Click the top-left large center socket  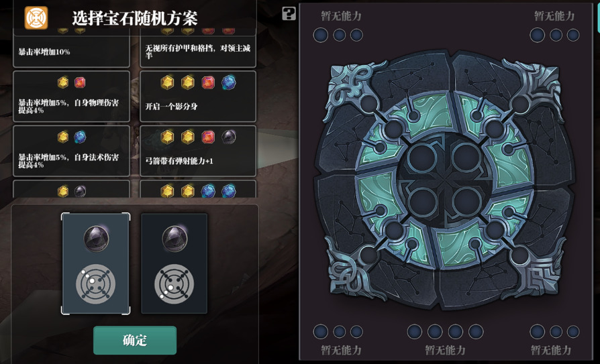pyautogui.click(x=422, y=158)
